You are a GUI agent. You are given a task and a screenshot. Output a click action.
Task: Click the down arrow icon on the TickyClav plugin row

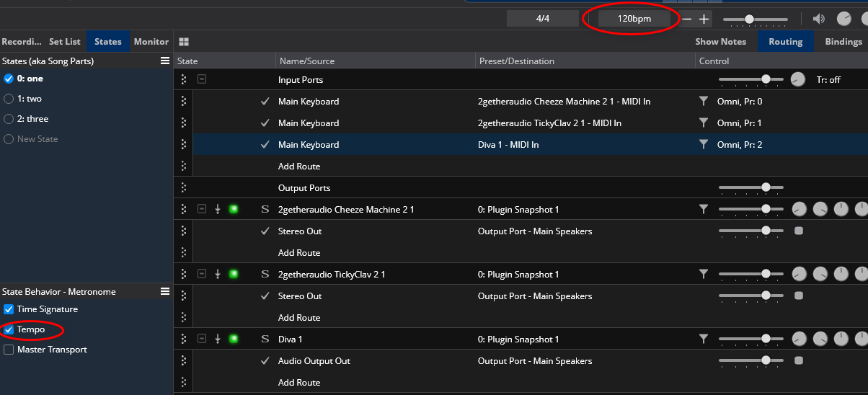click(218, 275)
